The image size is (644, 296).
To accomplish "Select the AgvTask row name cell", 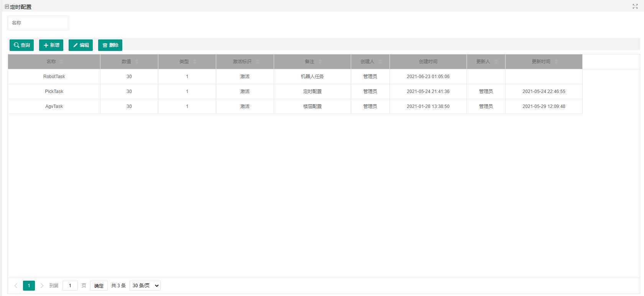I will 54,106.
